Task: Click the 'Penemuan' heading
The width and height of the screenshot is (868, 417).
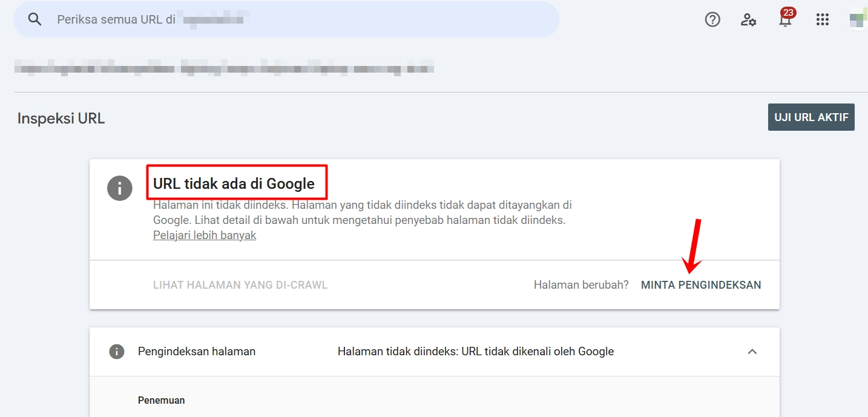Action: point(162,400)
